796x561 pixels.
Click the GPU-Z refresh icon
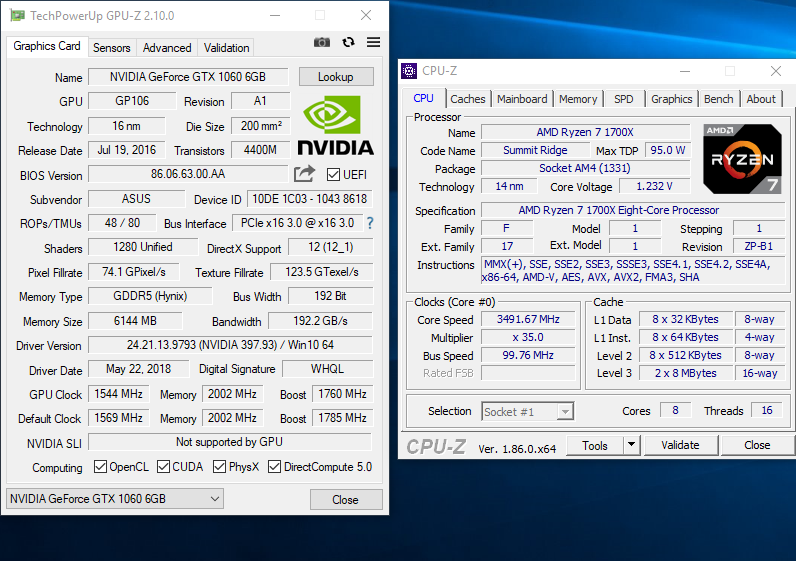tap(348, 42)
